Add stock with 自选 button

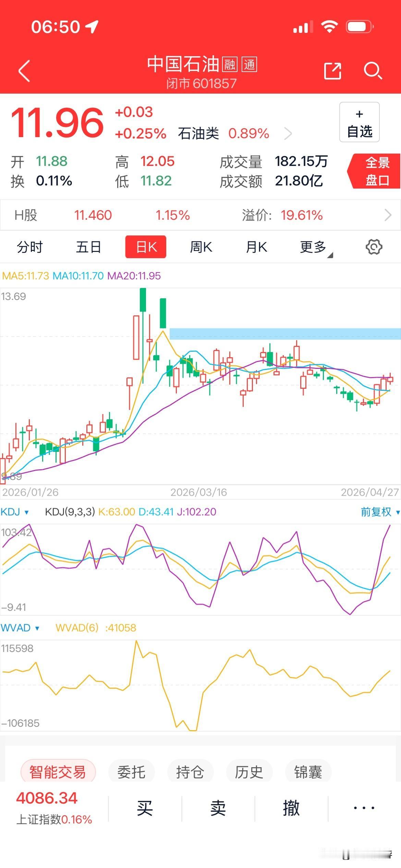359,122
